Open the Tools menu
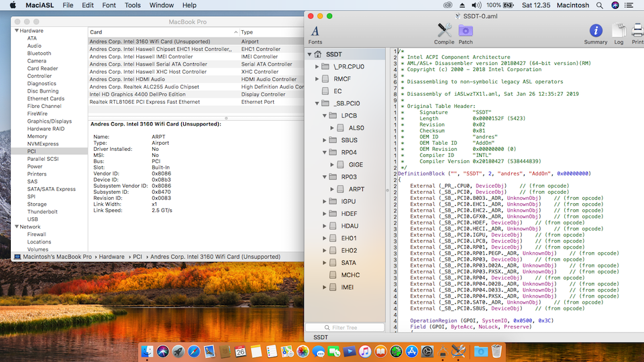 [133, 5]
